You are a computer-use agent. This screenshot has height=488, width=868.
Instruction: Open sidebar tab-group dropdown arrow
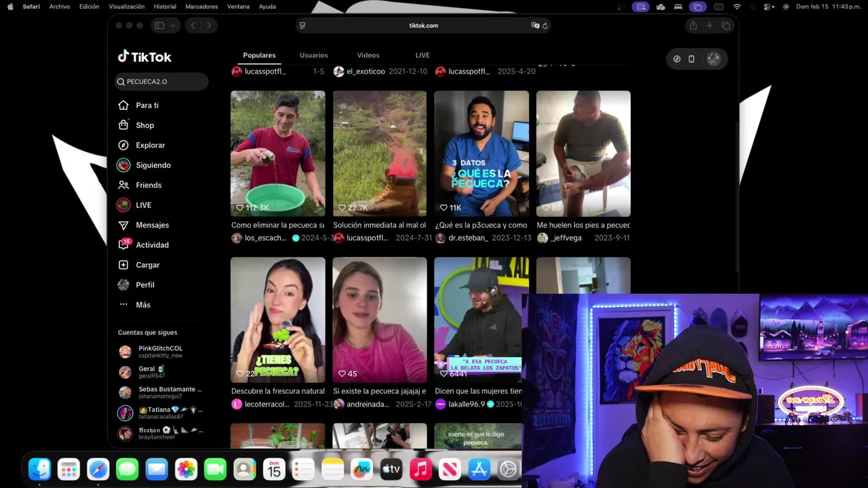tap(173, 26)
